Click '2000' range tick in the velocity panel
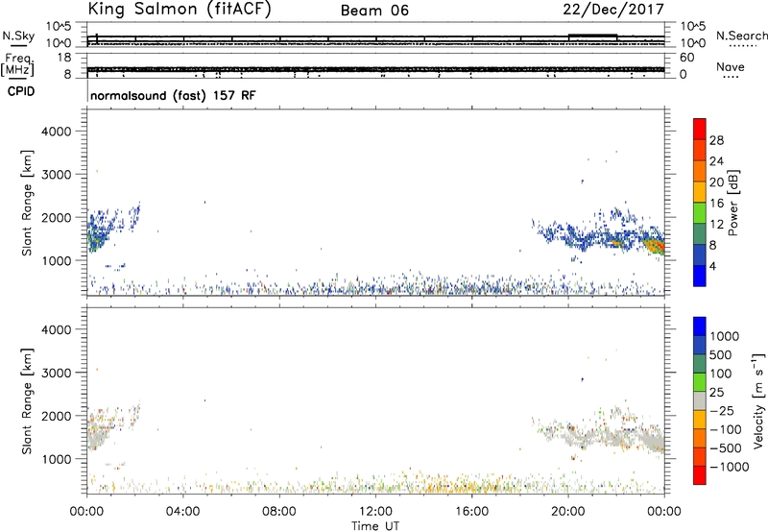This screenshot has height=532, width=768. (57, 416)
